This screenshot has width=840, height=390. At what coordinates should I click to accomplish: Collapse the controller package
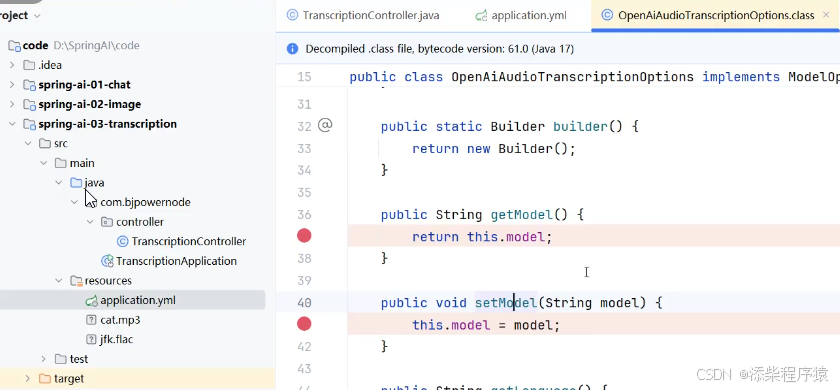tap(90, 222)
